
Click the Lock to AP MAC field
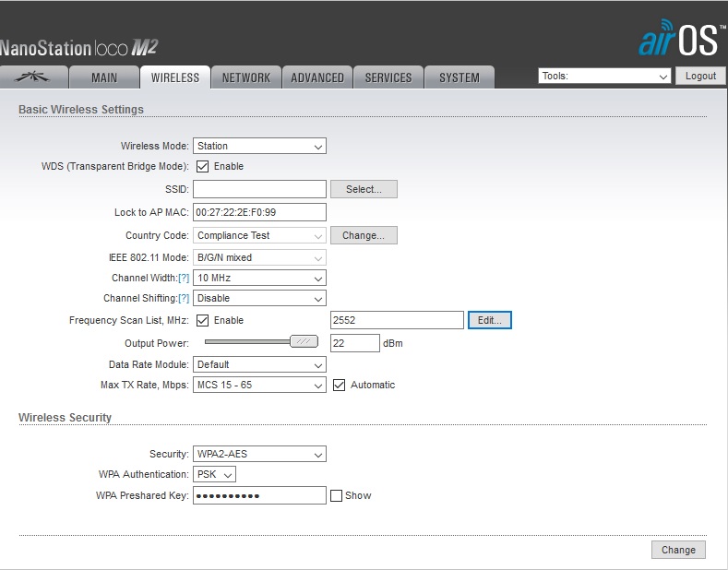pyautogui.click(x=259, y=212)
